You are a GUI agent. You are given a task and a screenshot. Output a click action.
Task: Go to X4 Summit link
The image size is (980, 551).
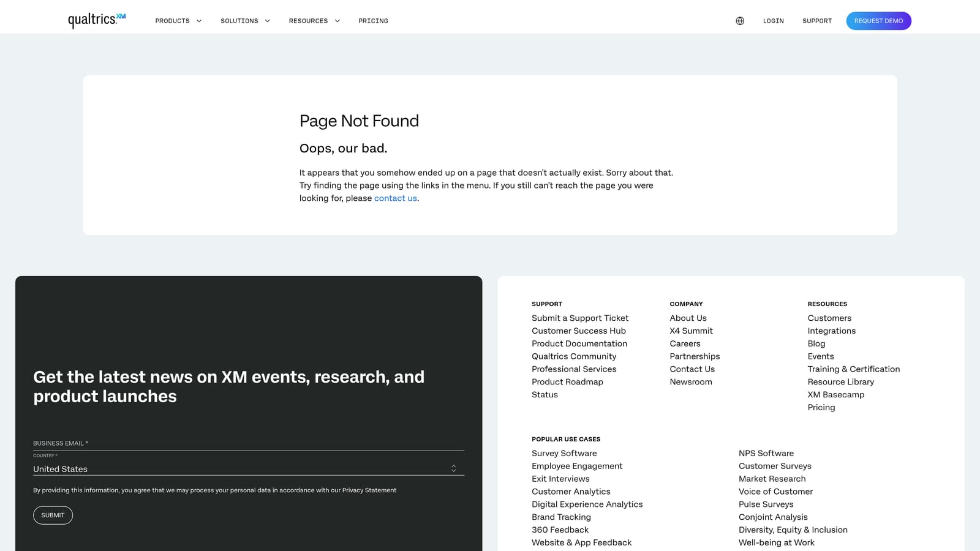(x=691, y=331)
